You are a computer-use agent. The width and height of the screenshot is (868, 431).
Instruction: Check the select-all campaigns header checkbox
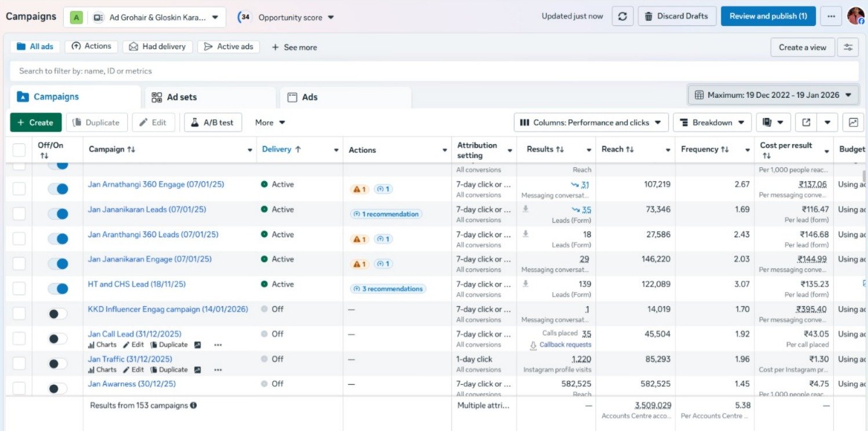click(x=19, y=150)
